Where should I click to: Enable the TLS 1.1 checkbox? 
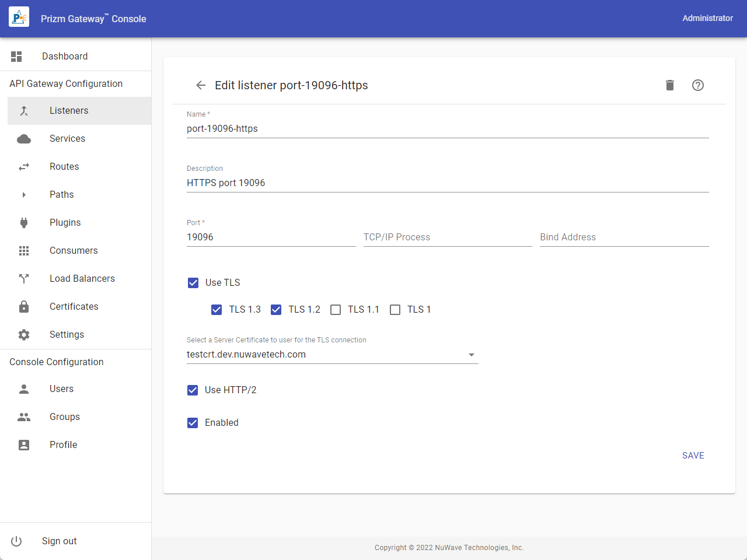(336, 310)
